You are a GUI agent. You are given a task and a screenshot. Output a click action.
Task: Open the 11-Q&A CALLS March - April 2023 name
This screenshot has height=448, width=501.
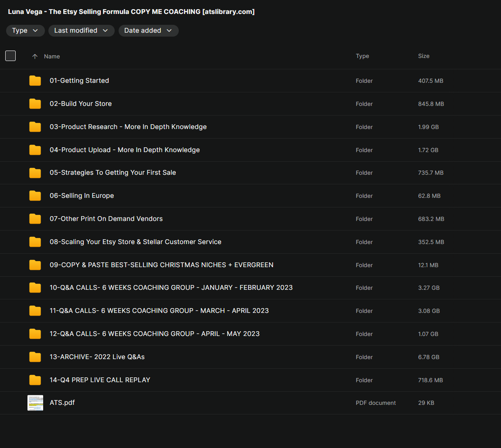[x=159, y=311]
